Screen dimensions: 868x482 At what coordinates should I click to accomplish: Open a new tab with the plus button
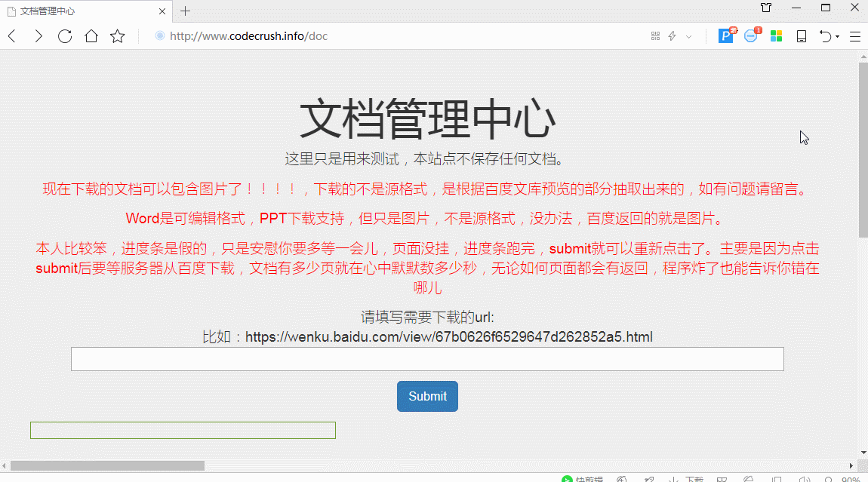[186, 11]
